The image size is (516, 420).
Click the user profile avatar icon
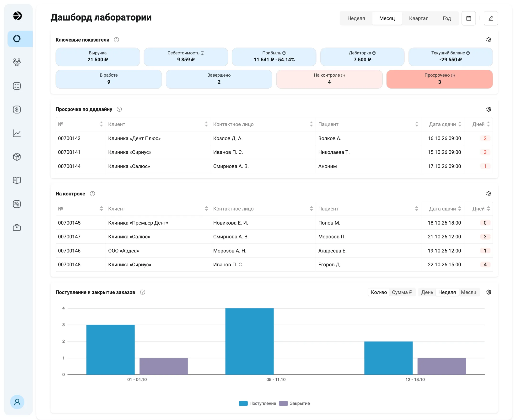point(17,402)
